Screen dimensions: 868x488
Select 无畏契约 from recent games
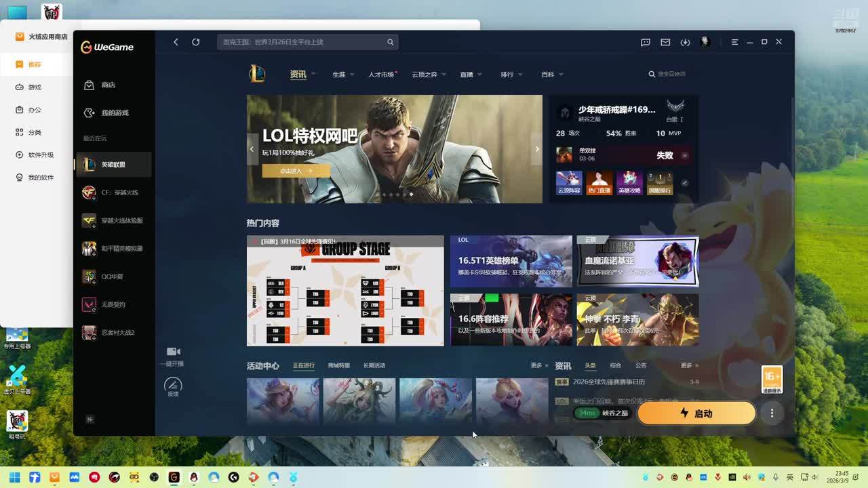tap(113, 305)
